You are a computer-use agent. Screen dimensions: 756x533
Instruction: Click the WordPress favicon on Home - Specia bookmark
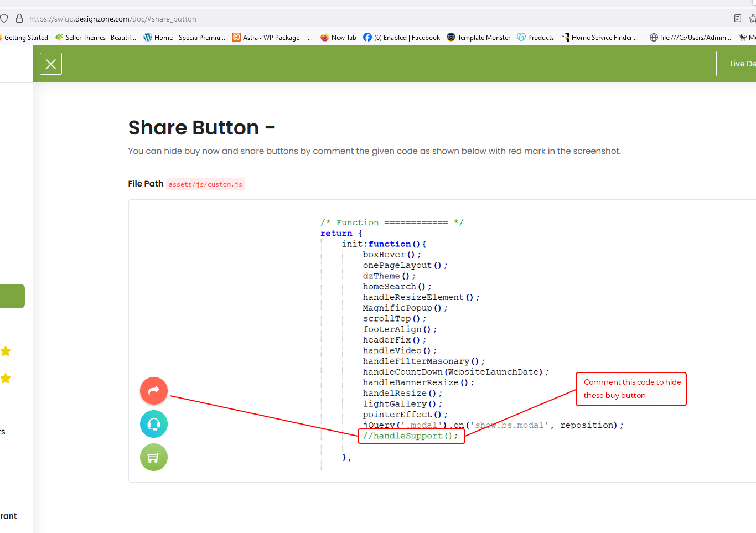tap(148, 38)
